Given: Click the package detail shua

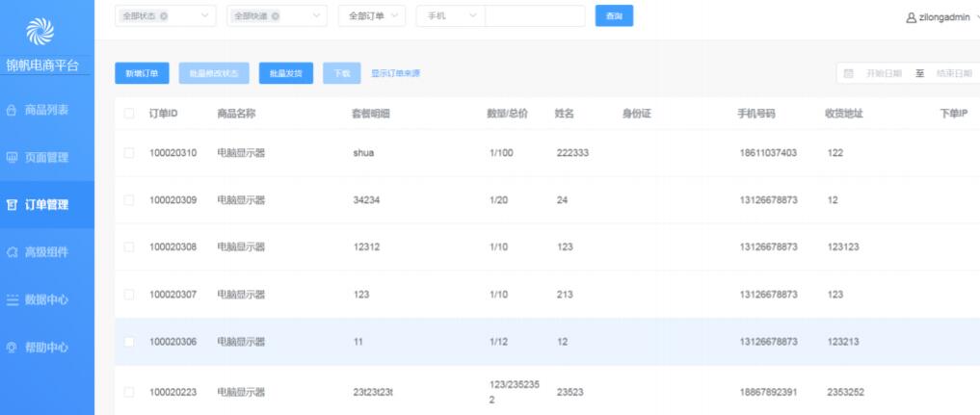Looking at the screenshot, I should pos(363,153).
